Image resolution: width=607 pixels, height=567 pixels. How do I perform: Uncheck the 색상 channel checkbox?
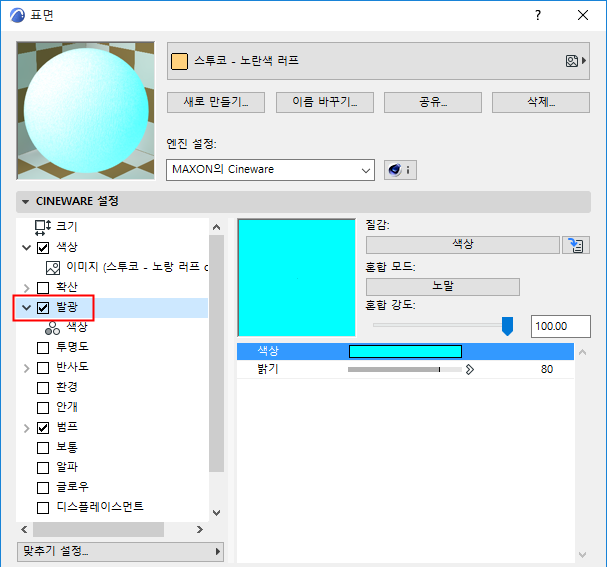tap(43, 248)
